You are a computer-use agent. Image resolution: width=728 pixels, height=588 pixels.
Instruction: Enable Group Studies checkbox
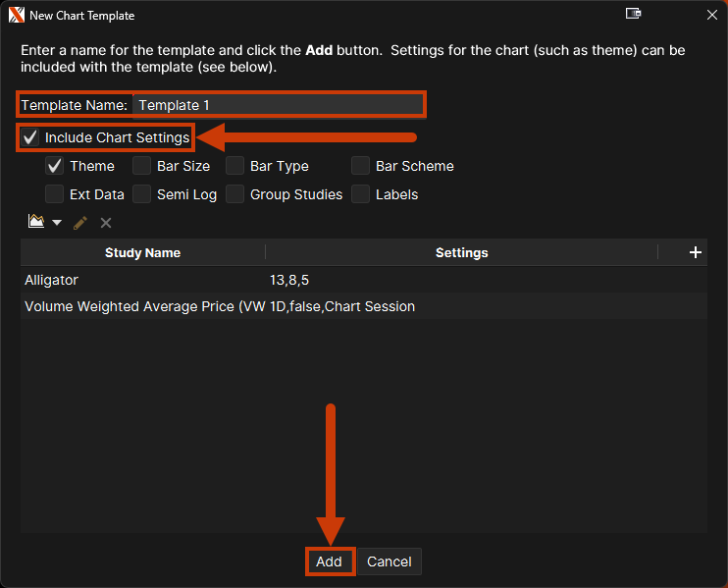coord(235,194)
